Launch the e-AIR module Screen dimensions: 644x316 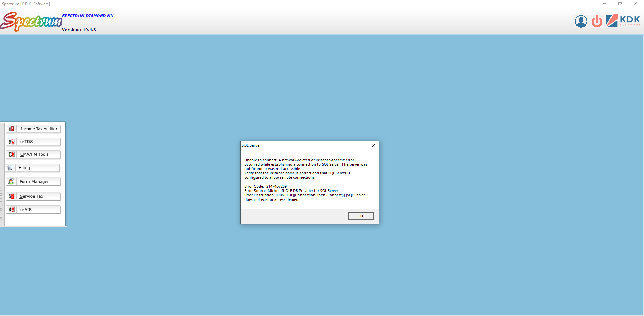[33, 210]
